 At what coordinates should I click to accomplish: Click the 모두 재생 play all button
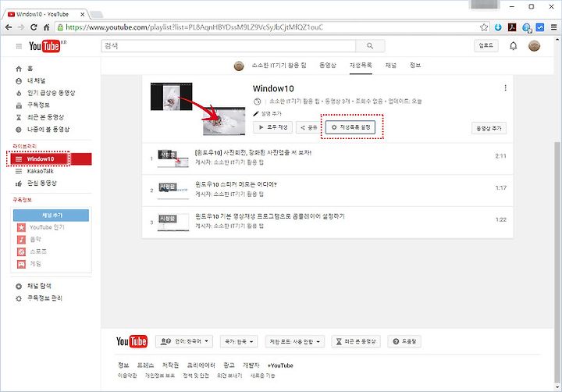pyautogui.click(x=272, y=127)
